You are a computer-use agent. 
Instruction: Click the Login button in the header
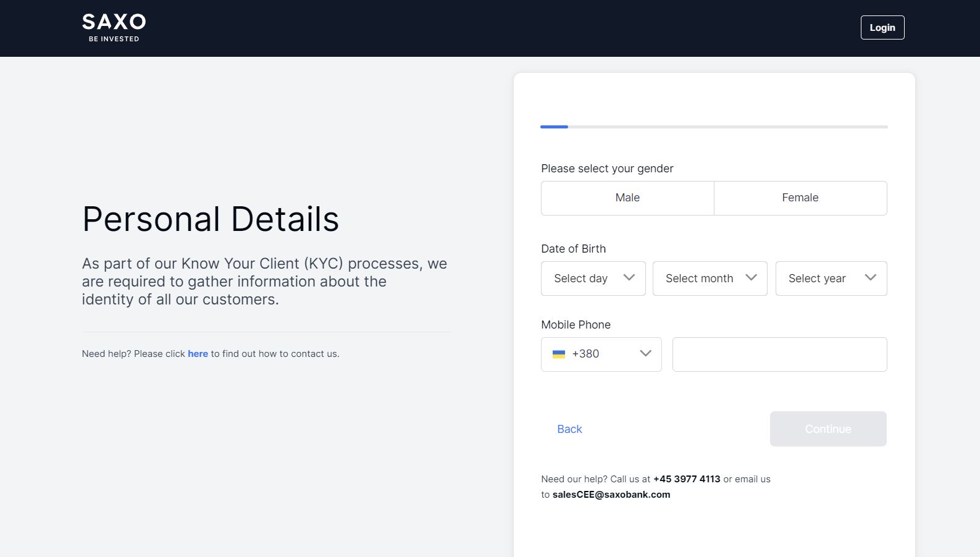coord(882,28)
